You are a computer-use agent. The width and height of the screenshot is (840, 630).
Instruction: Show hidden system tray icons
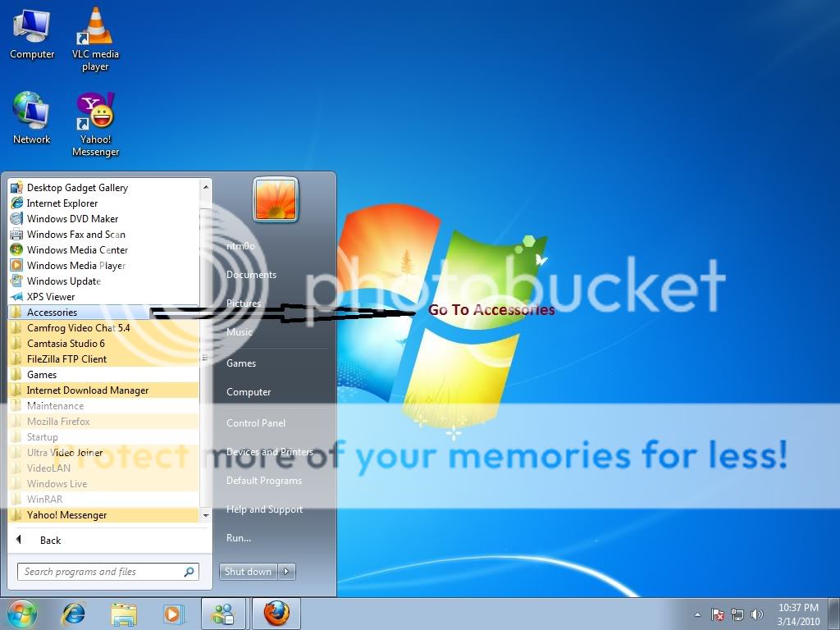click(697, 614)
